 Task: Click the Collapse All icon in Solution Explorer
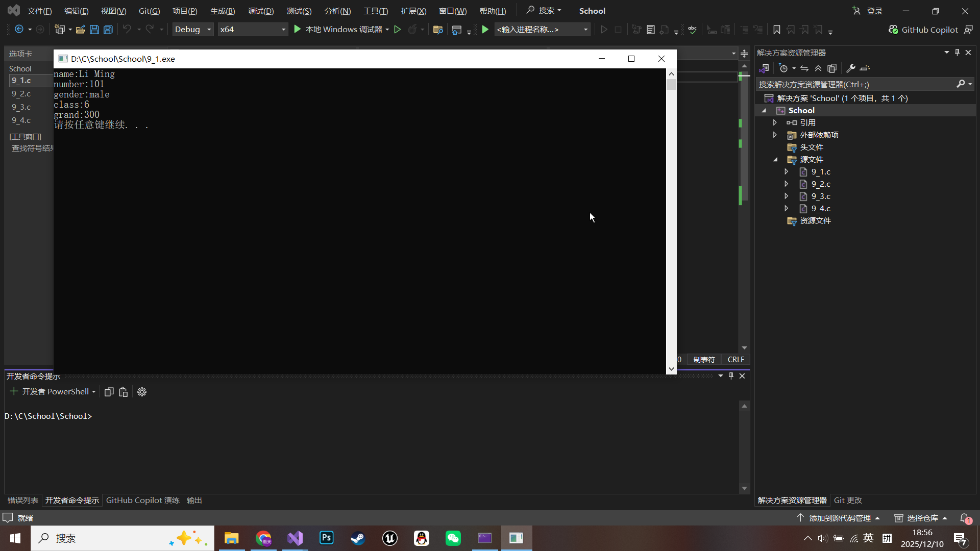point(818,68)
